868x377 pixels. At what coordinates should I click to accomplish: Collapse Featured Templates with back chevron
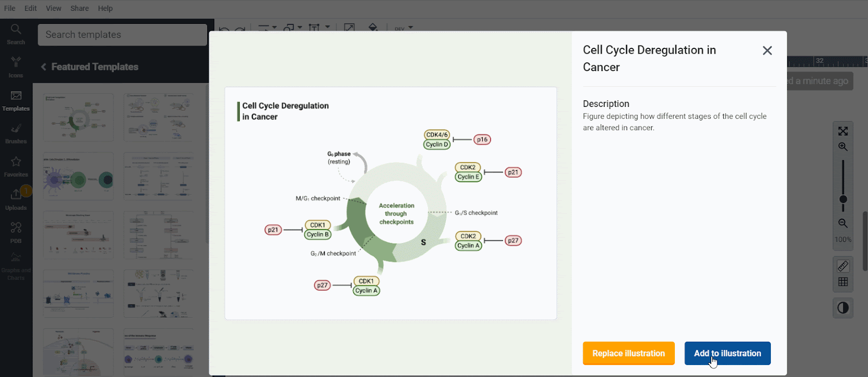click(x=43, y=67)
